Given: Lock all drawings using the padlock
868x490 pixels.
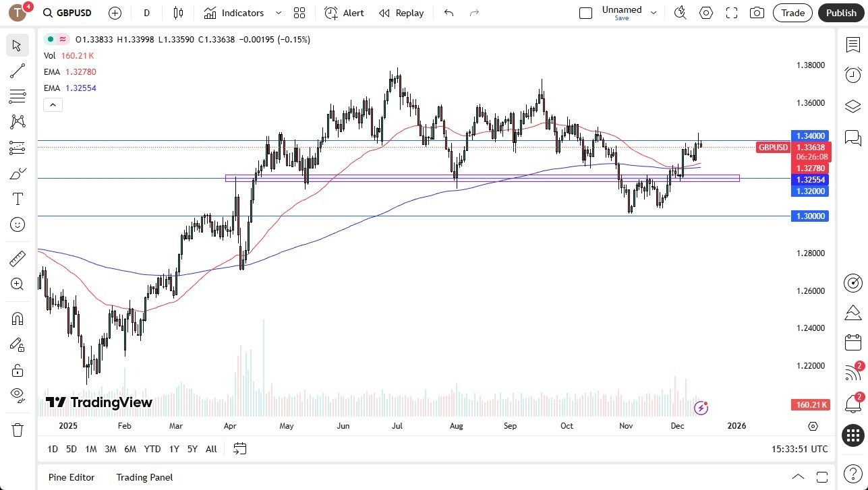Looking at the screenshot, I should click(x=17, y=369).
